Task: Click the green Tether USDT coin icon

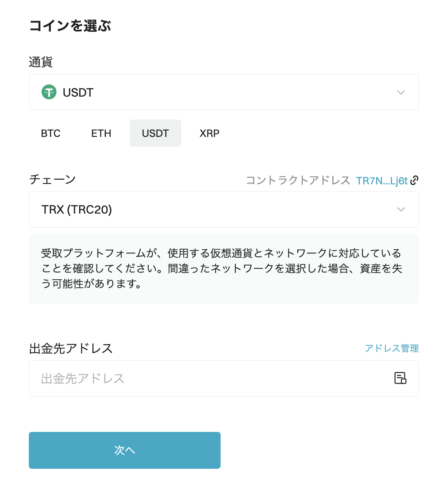Action: [49, 92]
